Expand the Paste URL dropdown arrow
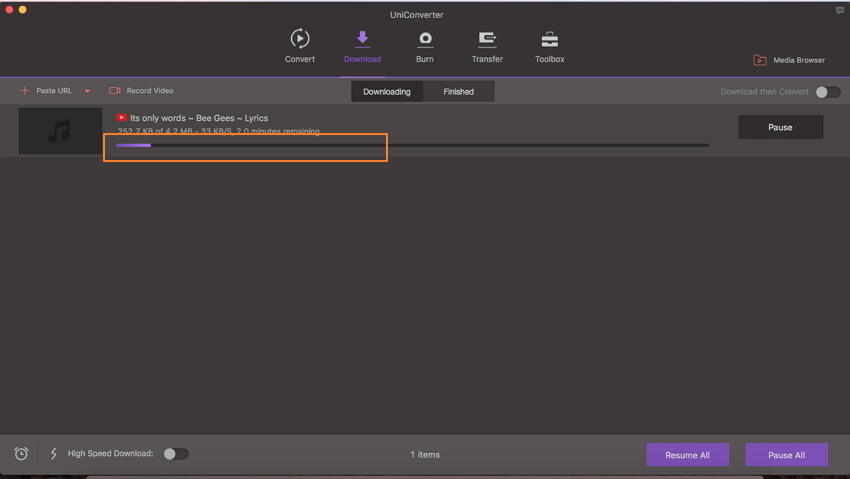This screenshot has width=850, height=479. pos(87,91)
